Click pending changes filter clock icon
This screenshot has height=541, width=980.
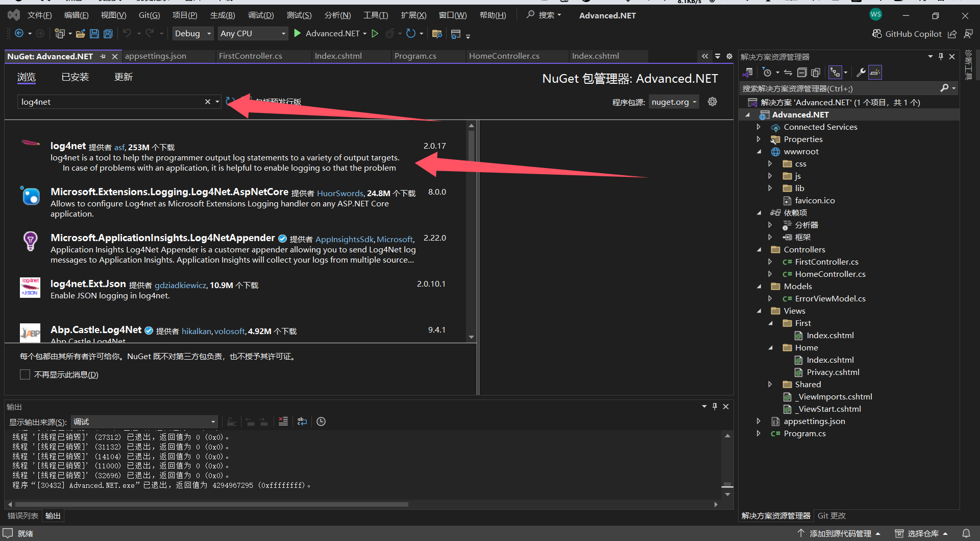[767, 73]
